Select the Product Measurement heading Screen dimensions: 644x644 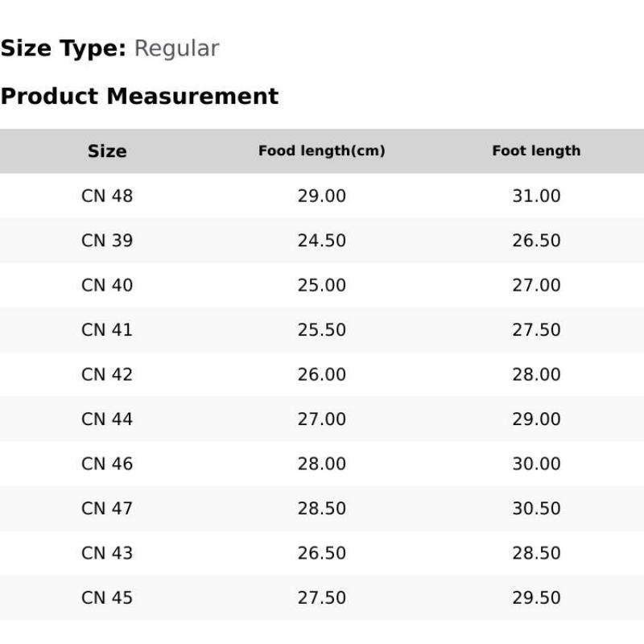point(139,97)
